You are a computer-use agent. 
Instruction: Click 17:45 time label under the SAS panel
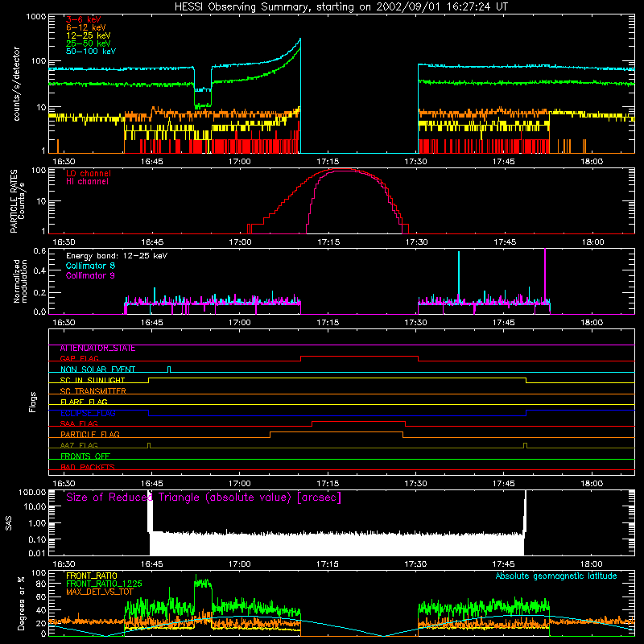click(503, 564)
